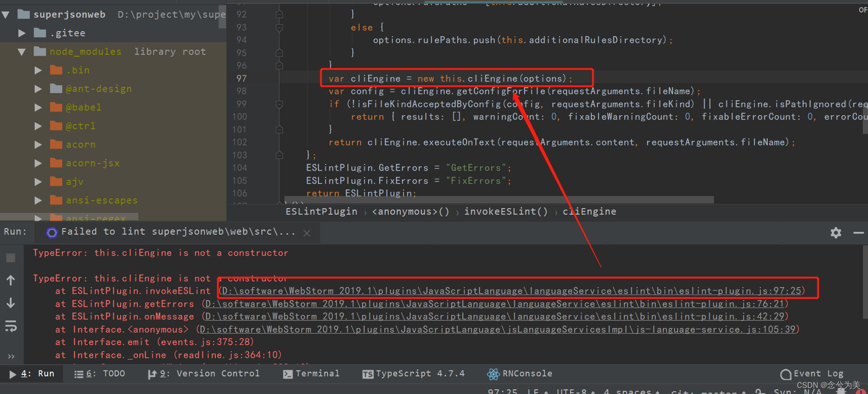Toggle code fold at line 93
Screen dimensions: 868x394
tap(279, 27)
